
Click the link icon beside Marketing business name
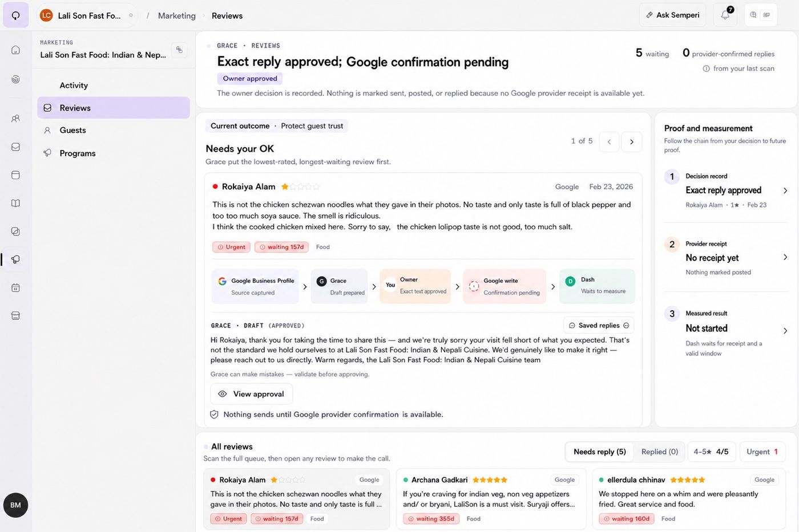click(x=179, y=50)
